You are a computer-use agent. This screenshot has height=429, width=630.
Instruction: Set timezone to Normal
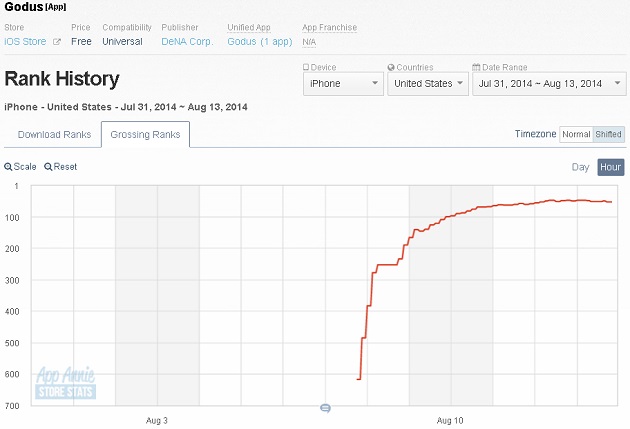(576, 134)
